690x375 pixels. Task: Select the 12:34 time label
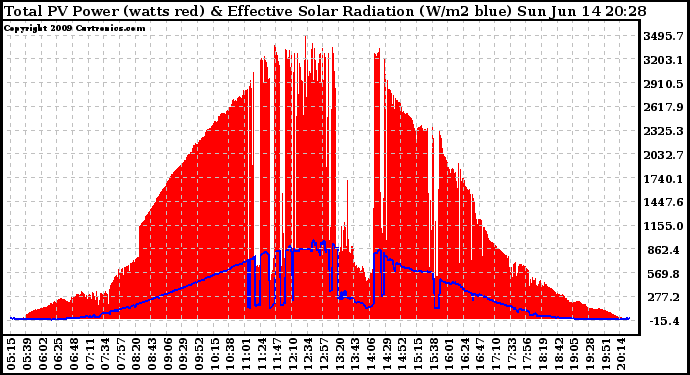[x=308, y=354]
